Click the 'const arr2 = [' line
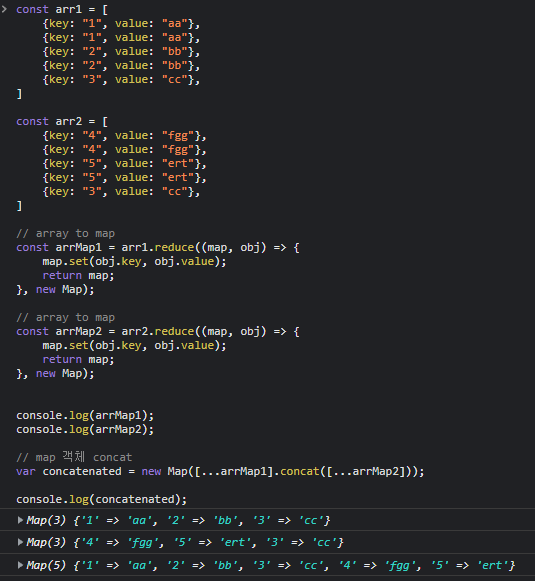The height and width of the screenshot is (581, 535). (x=62, y=122)
